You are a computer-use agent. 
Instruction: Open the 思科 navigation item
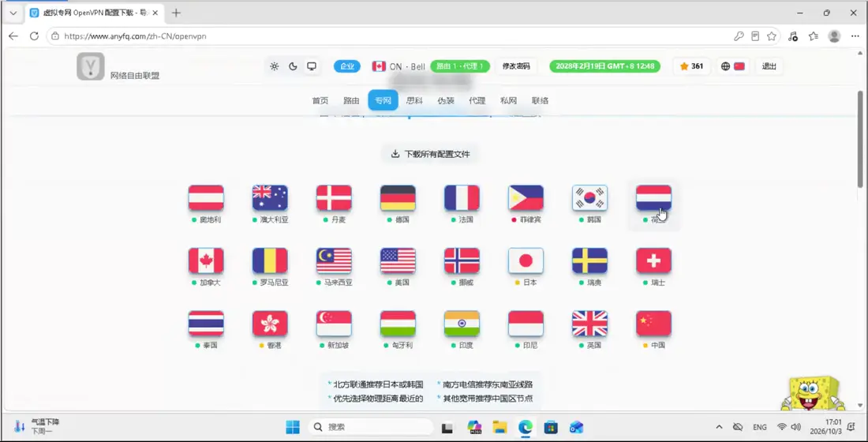coord(414,101)
